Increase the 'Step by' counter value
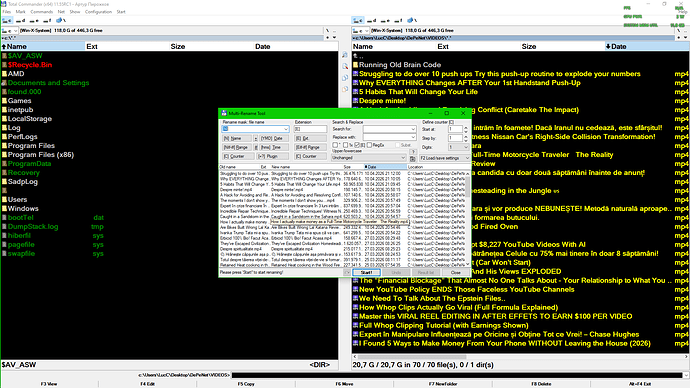The height and width of the screenshot is (388, 690). click(466, 136)
